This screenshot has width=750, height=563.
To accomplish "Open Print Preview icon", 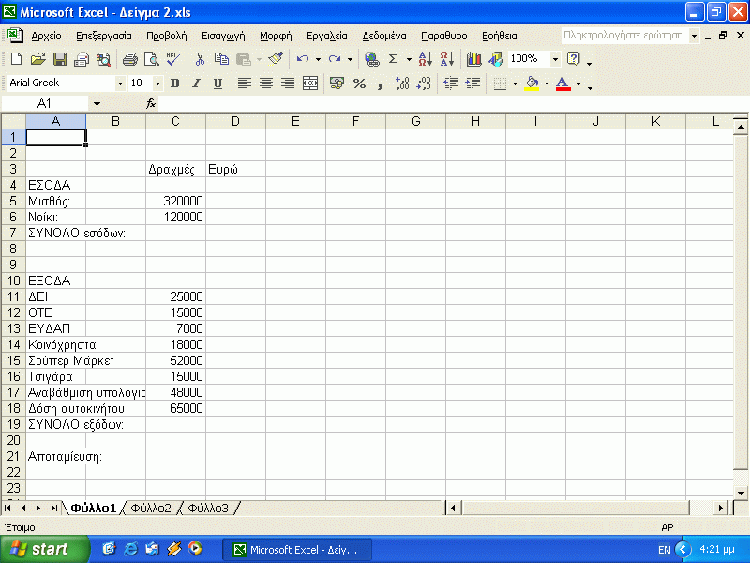I will pos(152,59).
